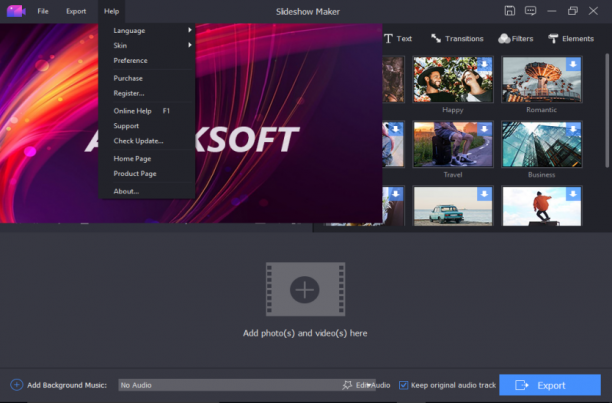Click the Romantic theme label text
The image size is (612, 403).
click(x=541, y=110)
